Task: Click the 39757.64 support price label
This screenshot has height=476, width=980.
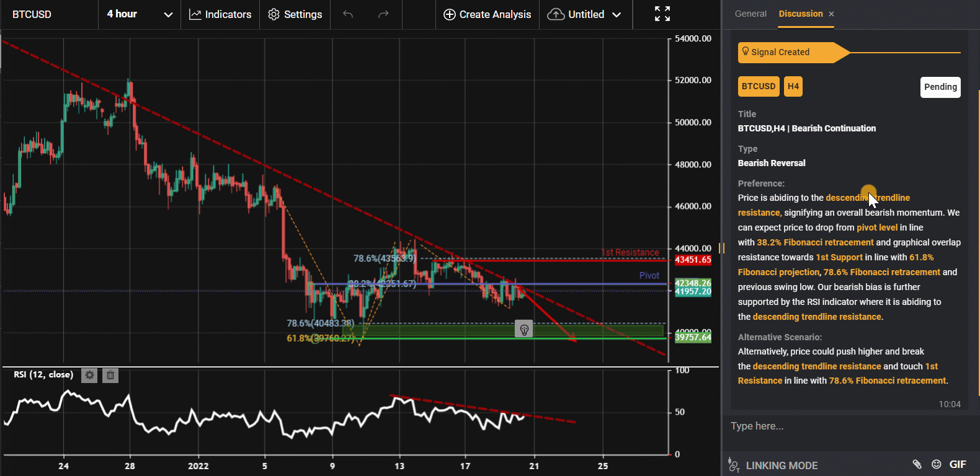Action: (693, 337)
